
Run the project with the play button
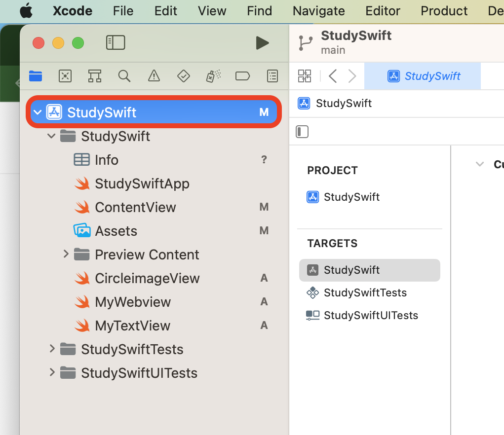click(262, 43)
